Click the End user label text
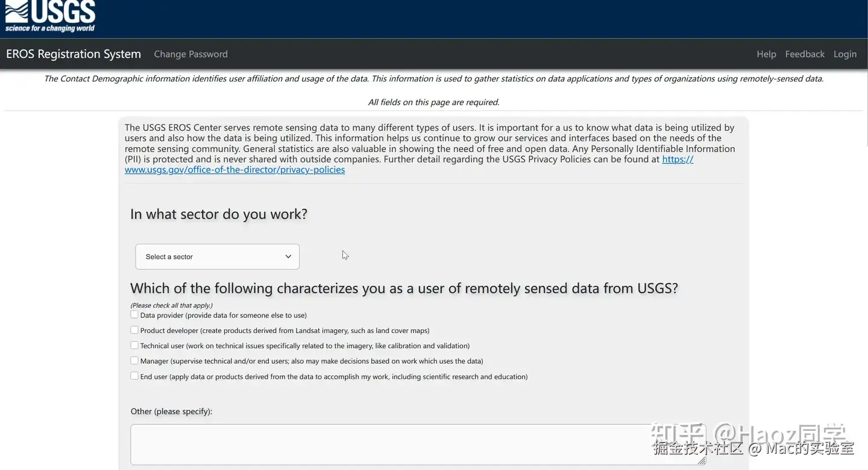 coord(333,376)
